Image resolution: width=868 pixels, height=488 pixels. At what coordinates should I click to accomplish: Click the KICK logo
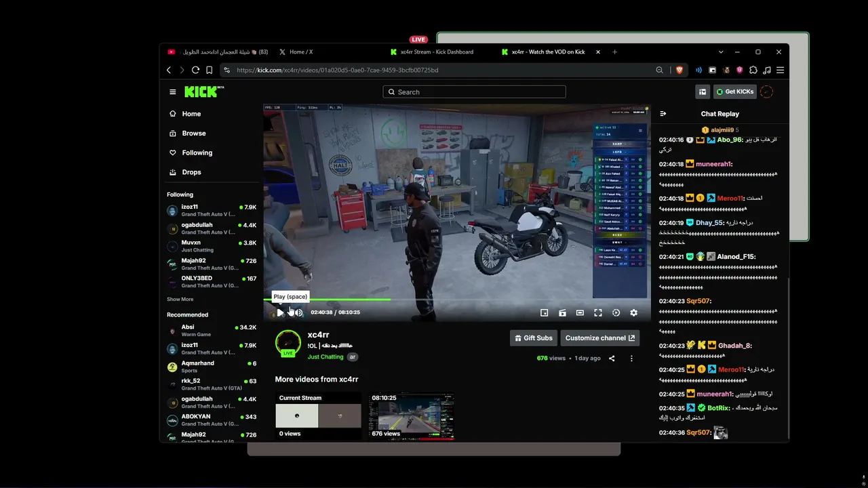point(203,91)
